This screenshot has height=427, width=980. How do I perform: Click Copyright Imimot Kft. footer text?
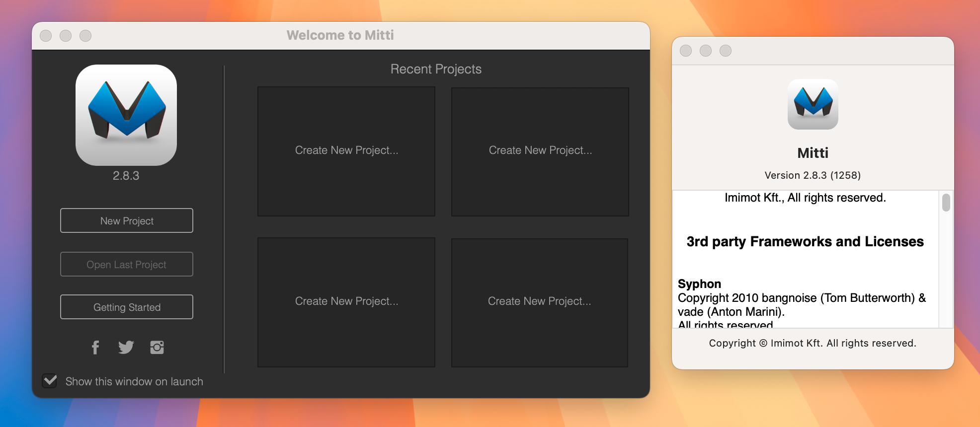coord(813,343)
